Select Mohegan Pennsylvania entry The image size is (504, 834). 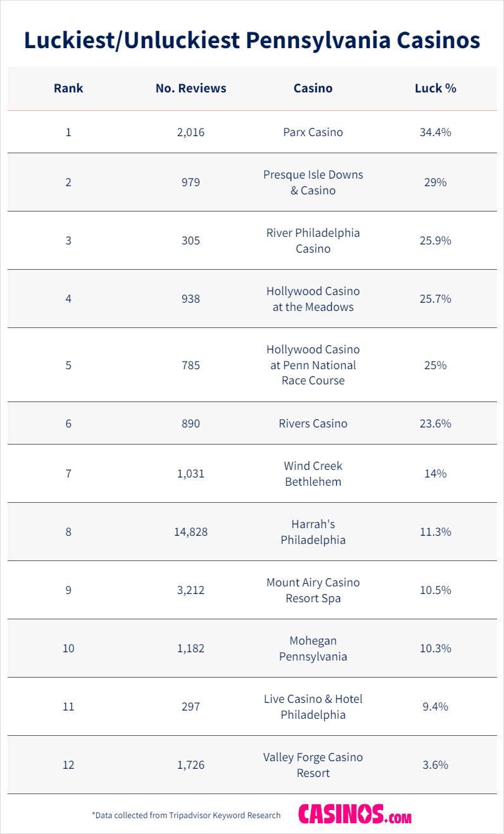313,648
